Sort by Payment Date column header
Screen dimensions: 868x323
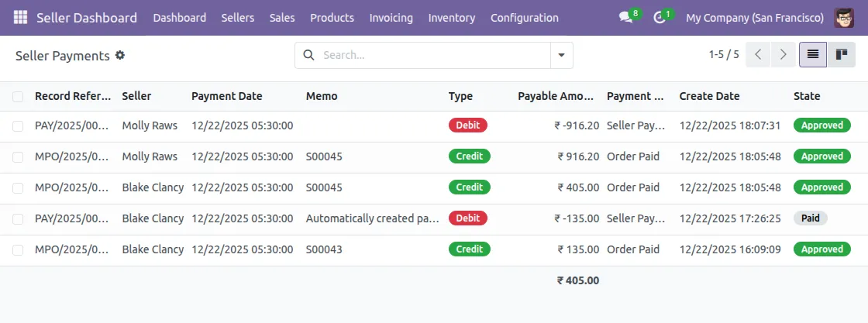[227, 96]
